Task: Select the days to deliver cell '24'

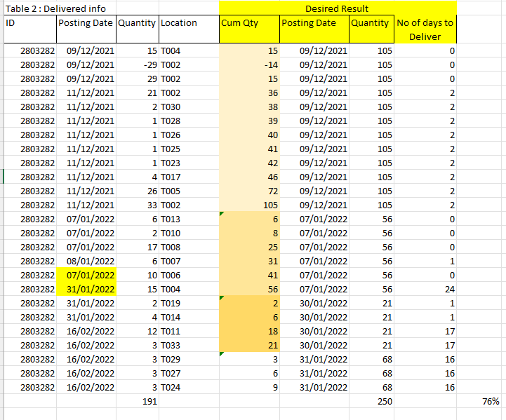Action: (425, 289)
